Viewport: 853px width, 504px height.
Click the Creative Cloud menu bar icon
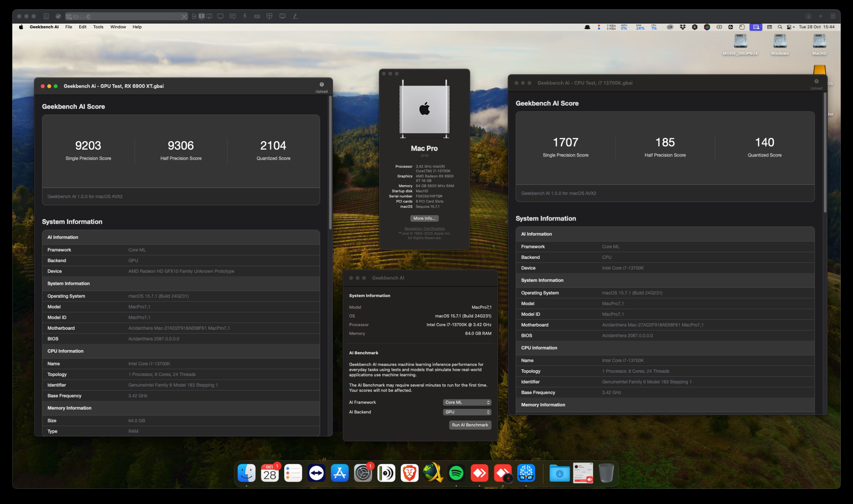670,27
